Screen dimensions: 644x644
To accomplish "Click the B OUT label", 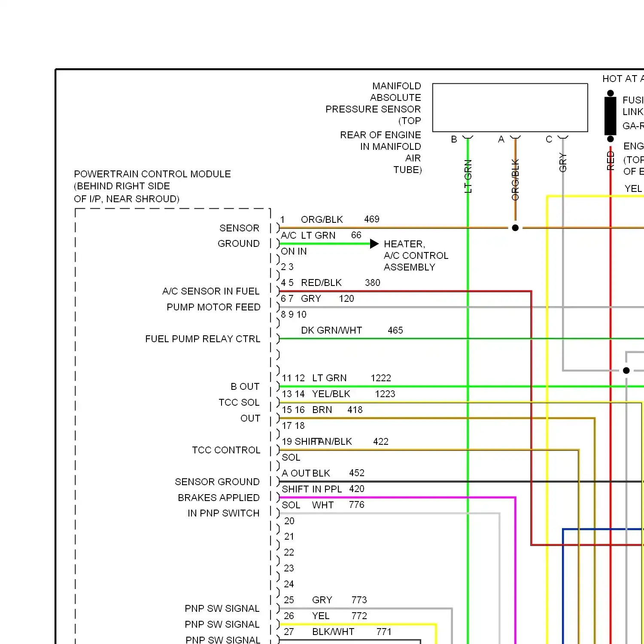I will tap(245, 386).
